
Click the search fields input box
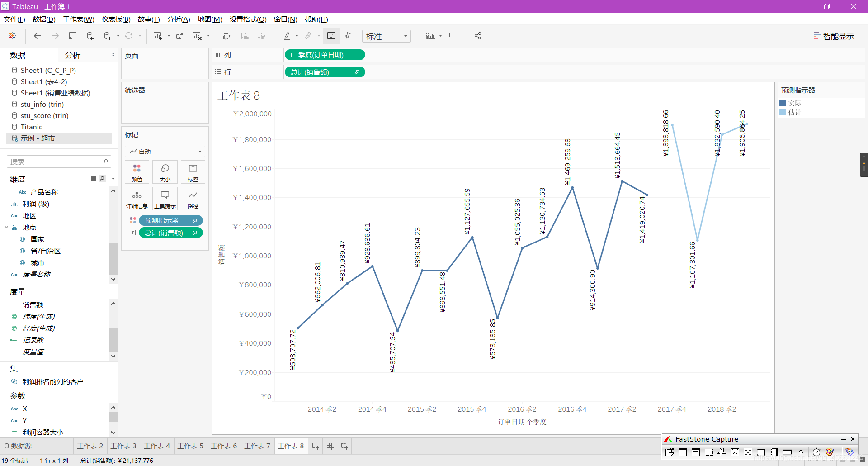click(x=59, y=162)
